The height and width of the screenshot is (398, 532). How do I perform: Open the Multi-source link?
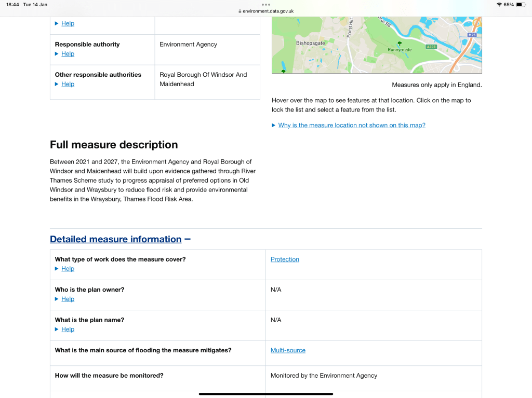(x=288, y=351)
